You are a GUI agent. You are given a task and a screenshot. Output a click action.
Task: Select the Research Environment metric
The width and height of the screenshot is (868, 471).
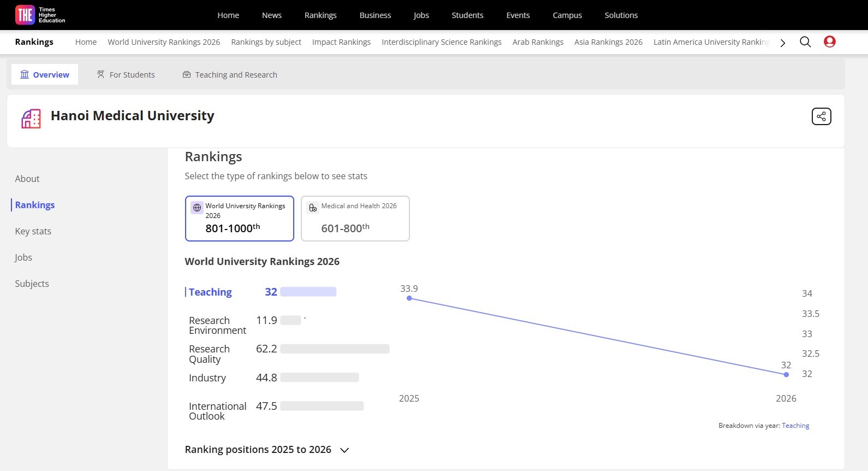pyautogui.click(x=217, y=325)
